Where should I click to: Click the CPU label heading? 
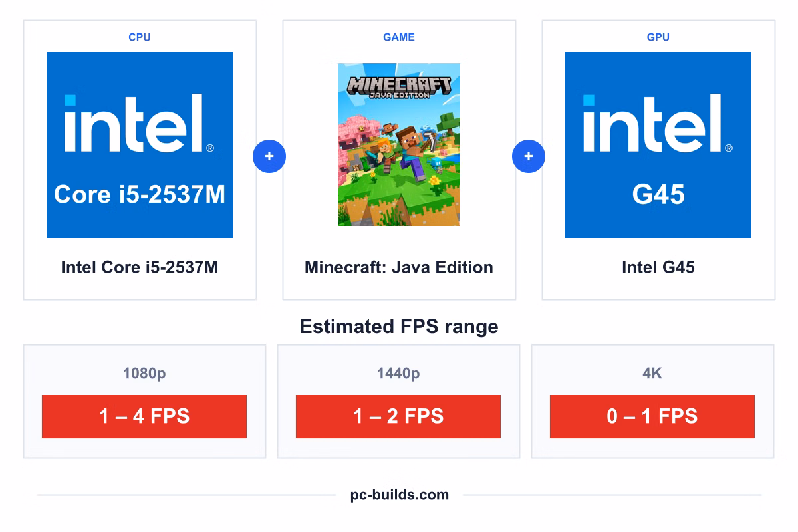point(140,37)
